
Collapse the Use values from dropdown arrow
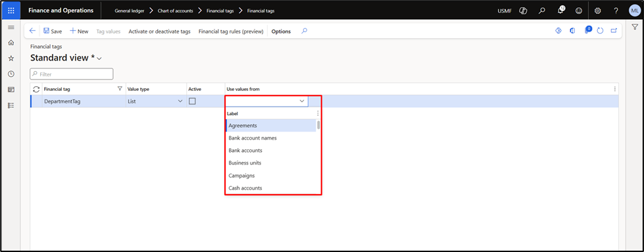pos(302,101)
